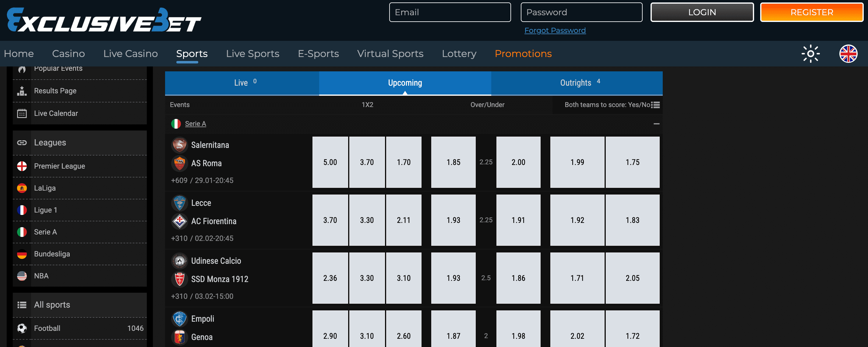Open the Live Sports menu item
This screenshot has width=868, height=347.
point(252,54)
